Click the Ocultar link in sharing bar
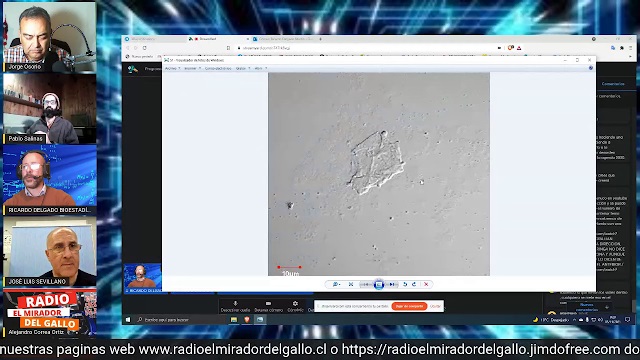 click(436, 306)
